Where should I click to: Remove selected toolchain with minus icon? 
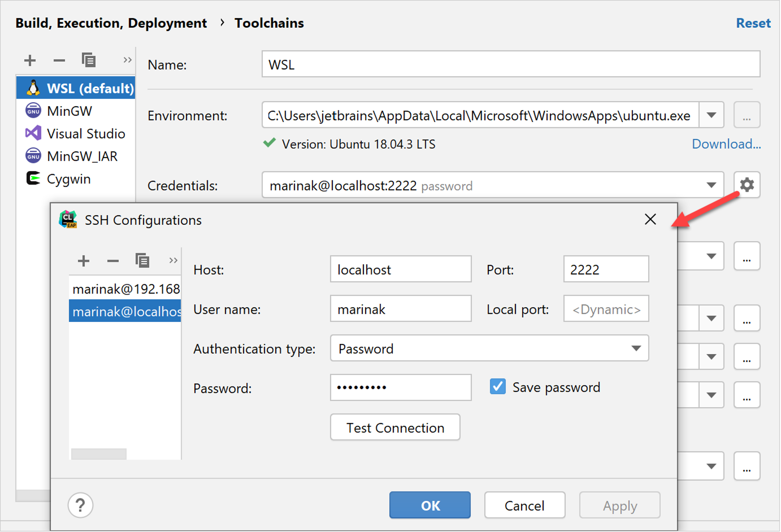(59, 60)
